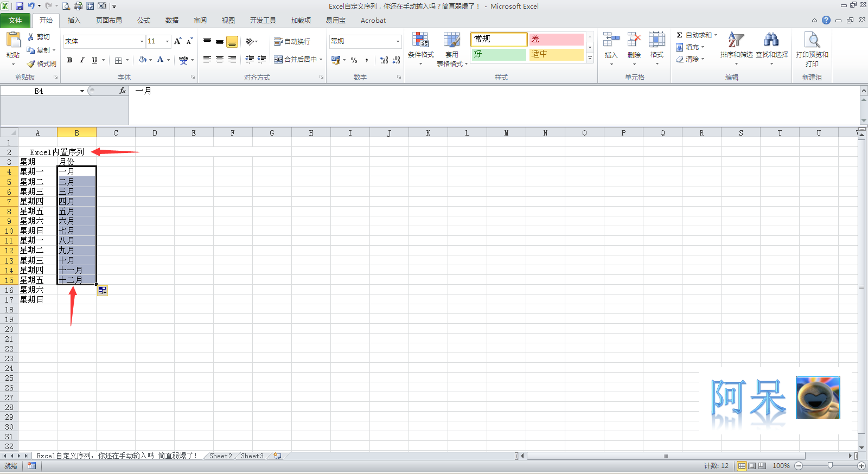This screenshot has width=868, height=474.
Task: Delete cells using the 删除 button
Action: pyautogui.click(x=634, y=49)
